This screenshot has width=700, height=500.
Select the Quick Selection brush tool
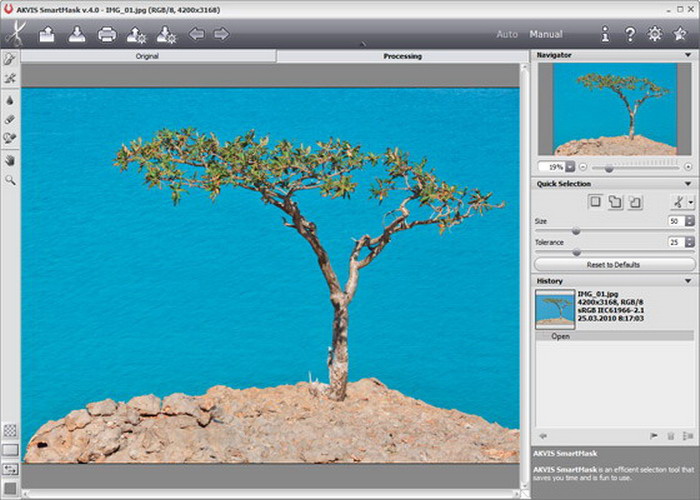pos(10,59)
